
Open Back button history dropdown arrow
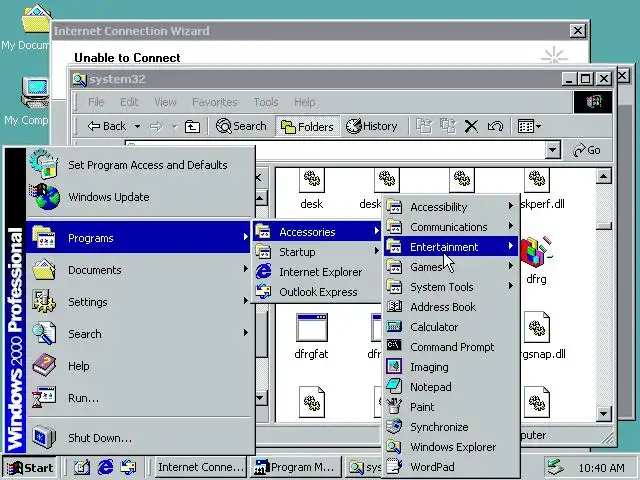pos(138,127)
